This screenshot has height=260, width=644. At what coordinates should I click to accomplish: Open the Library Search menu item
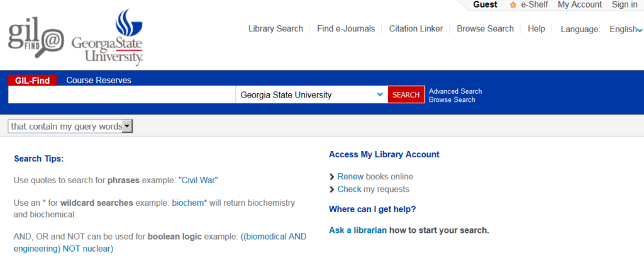tap(275, 29)
